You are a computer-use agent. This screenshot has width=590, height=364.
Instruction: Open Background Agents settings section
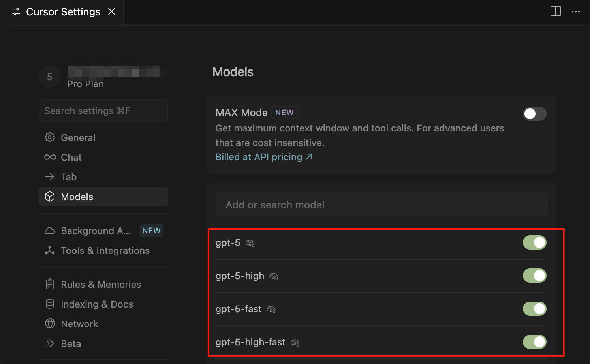(95, 231)
